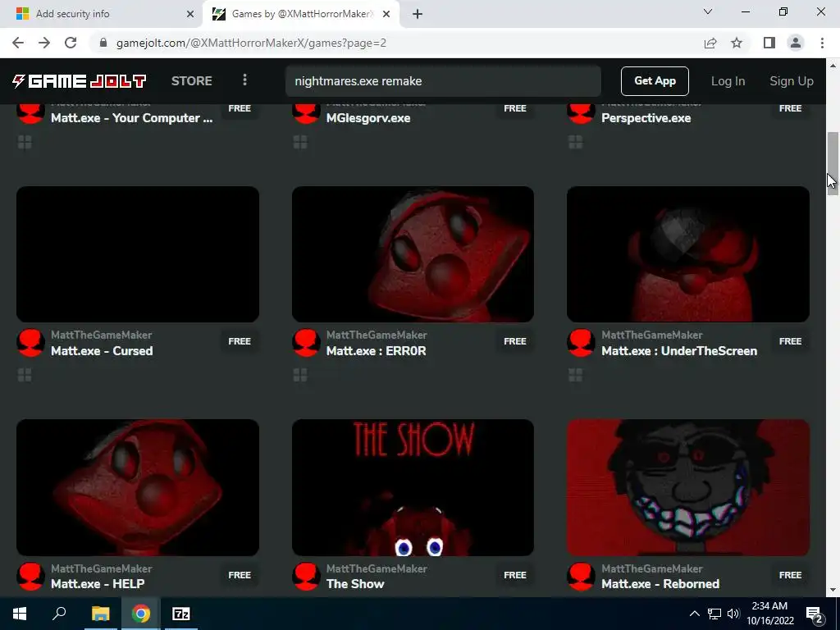Click MattTheGameMaker name above The Show

click(x=377, y=568)
